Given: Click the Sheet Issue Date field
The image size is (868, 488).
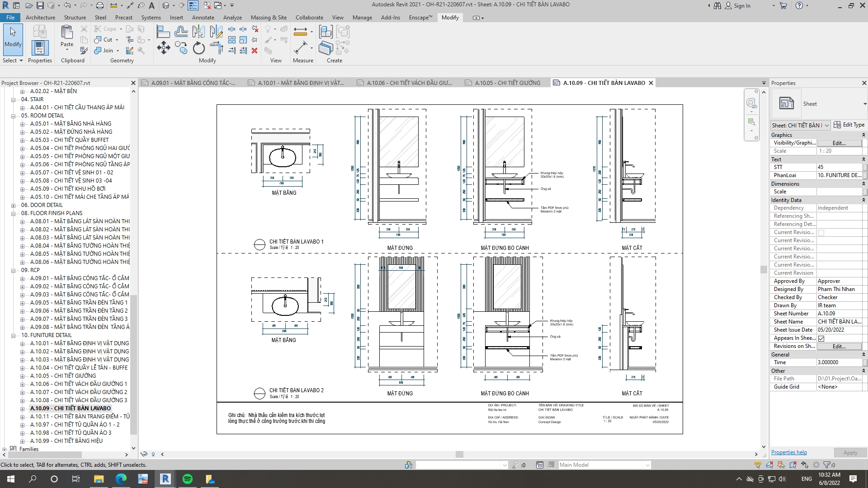Looking at the screenshot, I should (840, 330).
